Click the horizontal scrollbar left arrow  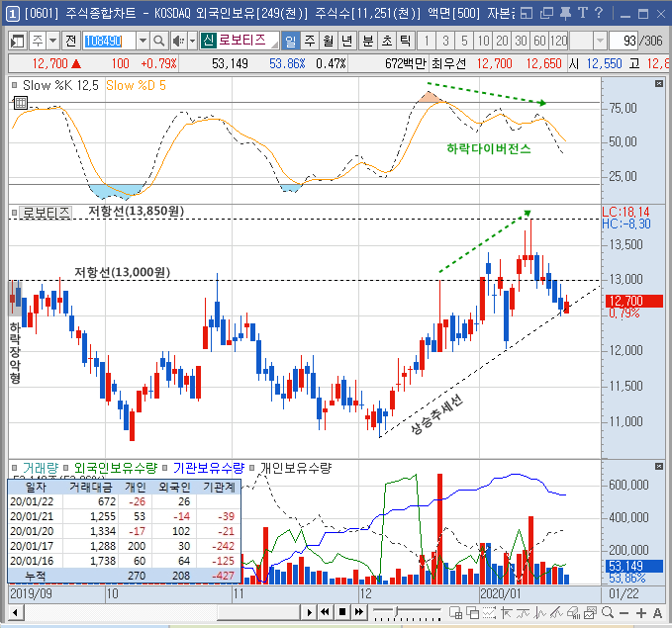coord(16,612)
